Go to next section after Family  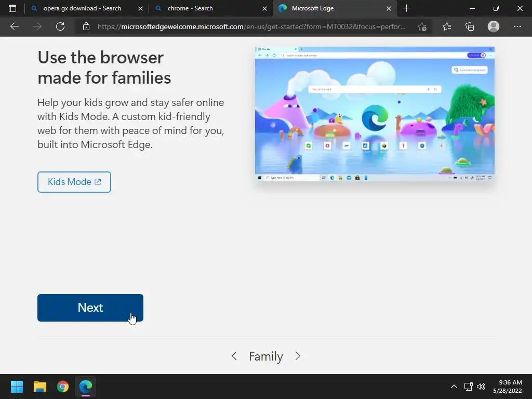(298, 356)
